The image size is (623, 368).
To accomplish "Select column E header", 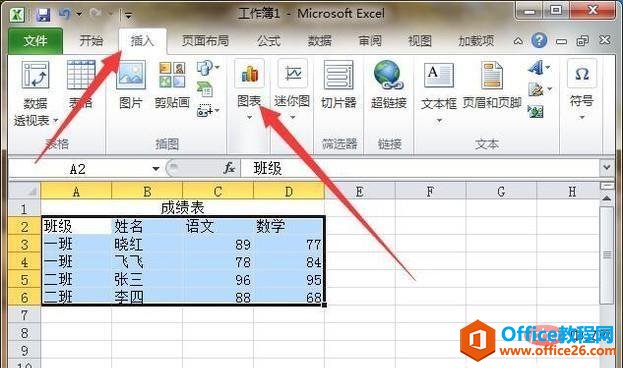I will click(x=360, y=191).
